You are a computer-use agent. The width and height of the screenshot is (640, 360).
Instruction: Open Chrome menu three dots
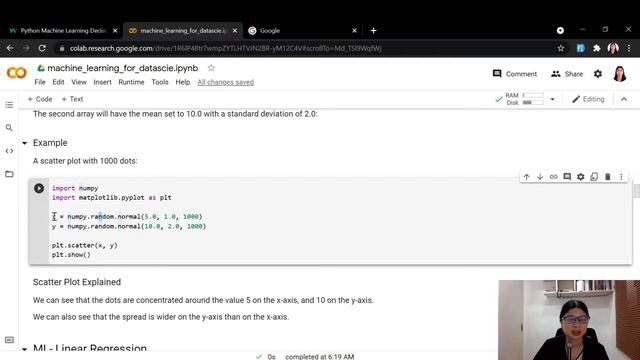click(x=629, y=48)
